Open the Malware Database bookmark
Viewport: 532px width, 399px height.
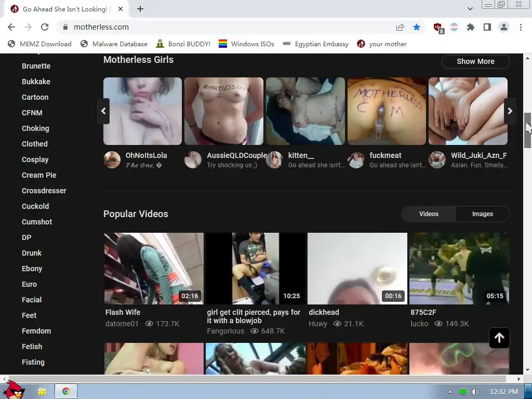pos(114,44)
